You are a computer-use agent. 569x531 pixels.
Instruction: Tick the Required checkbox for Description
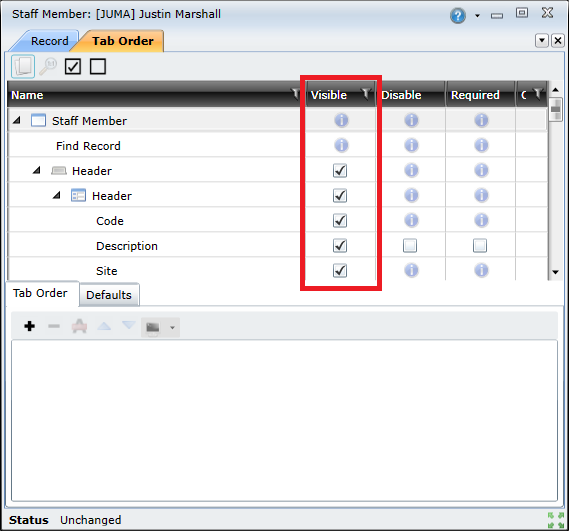click(480, 246)
